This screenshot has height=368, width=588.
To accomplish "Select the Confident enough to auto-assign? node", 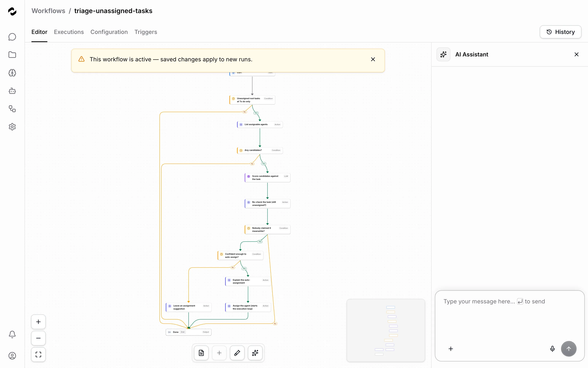I will tap(240, 256).
